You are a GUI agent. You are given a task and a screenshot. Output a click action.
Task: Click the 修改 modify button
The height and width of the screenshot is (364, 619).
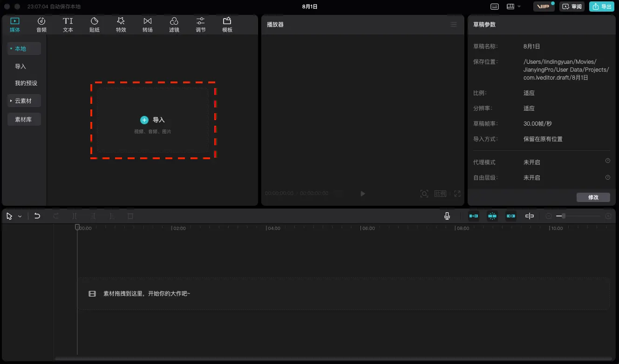[593, 197]
